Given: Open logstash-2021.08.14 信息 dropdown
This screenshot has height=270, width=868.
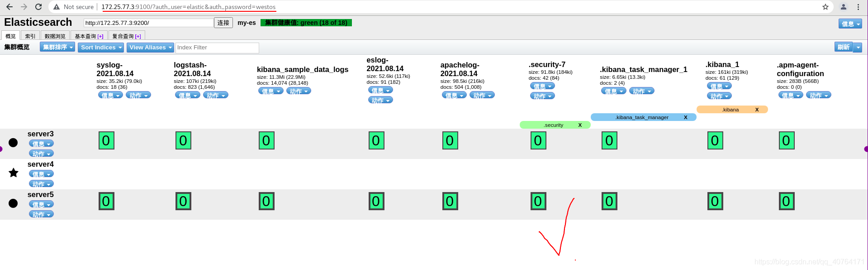Looking at the screenshot, I should coord(188,95).
